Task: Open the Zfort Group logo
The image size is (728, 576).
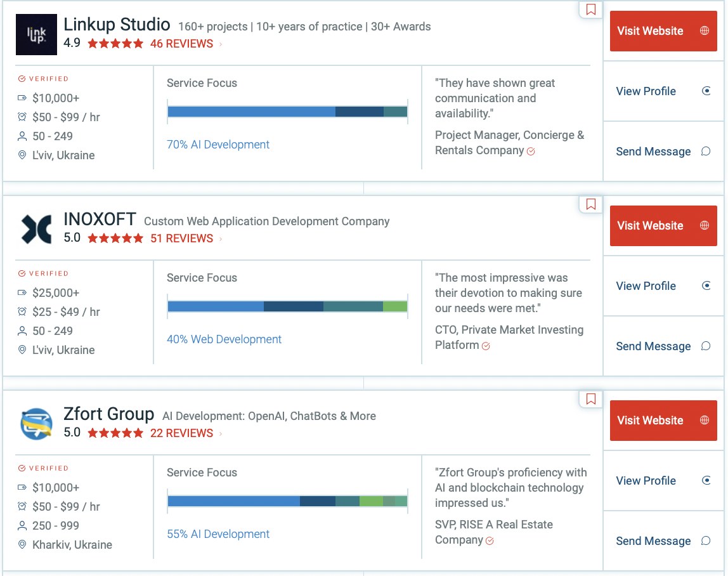Action: tap(36, 424)
